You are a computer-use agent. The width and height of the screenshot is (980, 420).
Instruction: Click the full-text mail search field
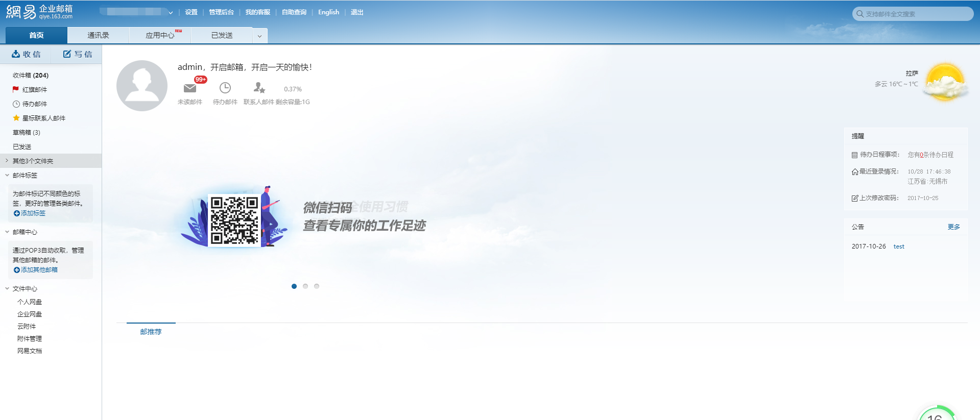pyautogui.click(x=914, y=14)
